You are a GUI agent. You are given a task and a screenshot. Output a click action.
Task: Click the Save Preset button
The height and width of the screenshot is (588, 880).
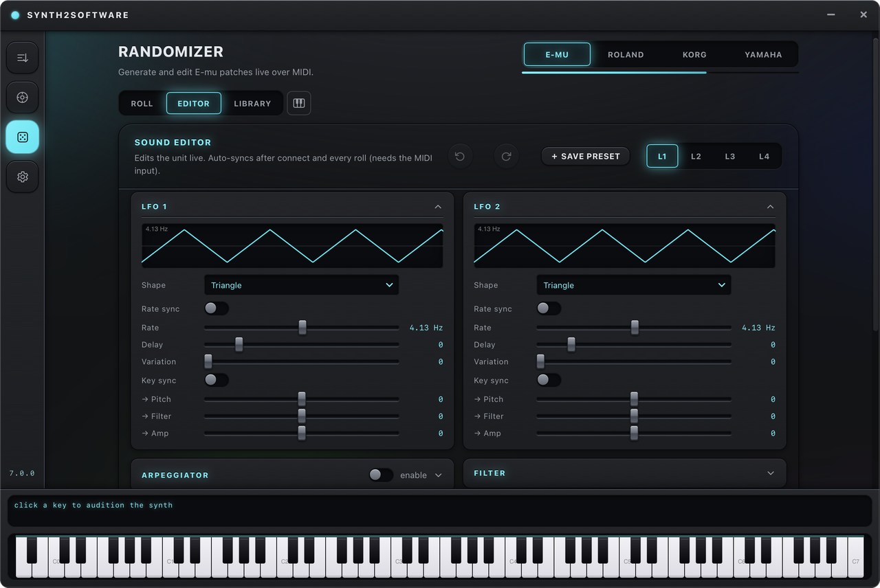(586, 156)
